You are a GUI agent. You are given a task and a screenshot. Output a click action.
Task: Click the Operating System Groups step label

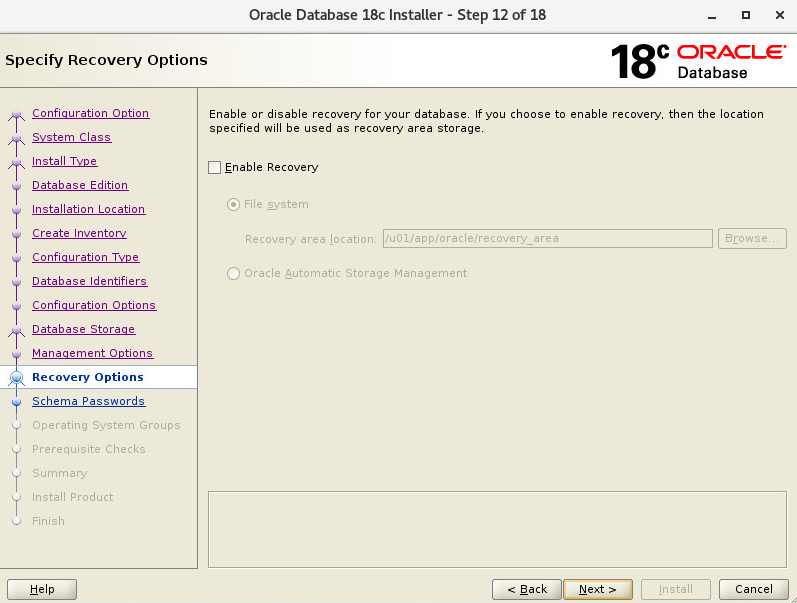coord(106,425)
